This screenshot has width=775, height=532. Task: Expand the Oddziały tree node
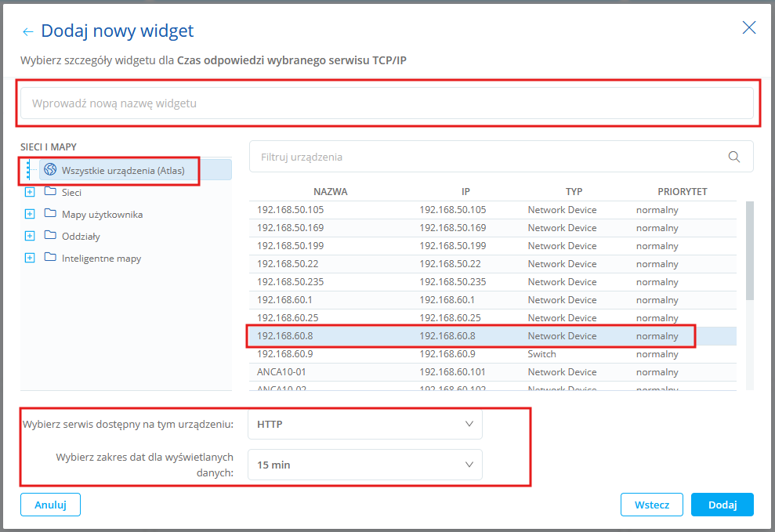pos(30,236)
